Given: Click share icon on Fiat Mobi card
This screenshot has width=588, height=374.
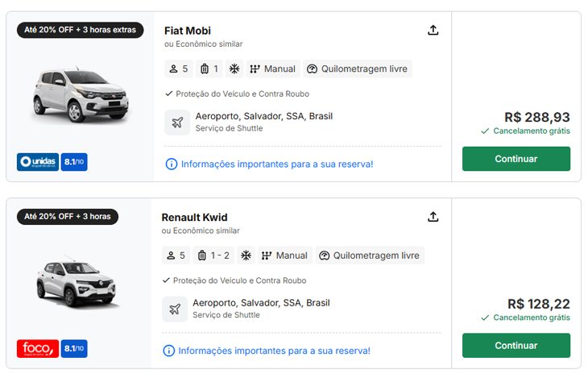Looking at the screenshot, I should pyautogui.click(x=433, y=30).
